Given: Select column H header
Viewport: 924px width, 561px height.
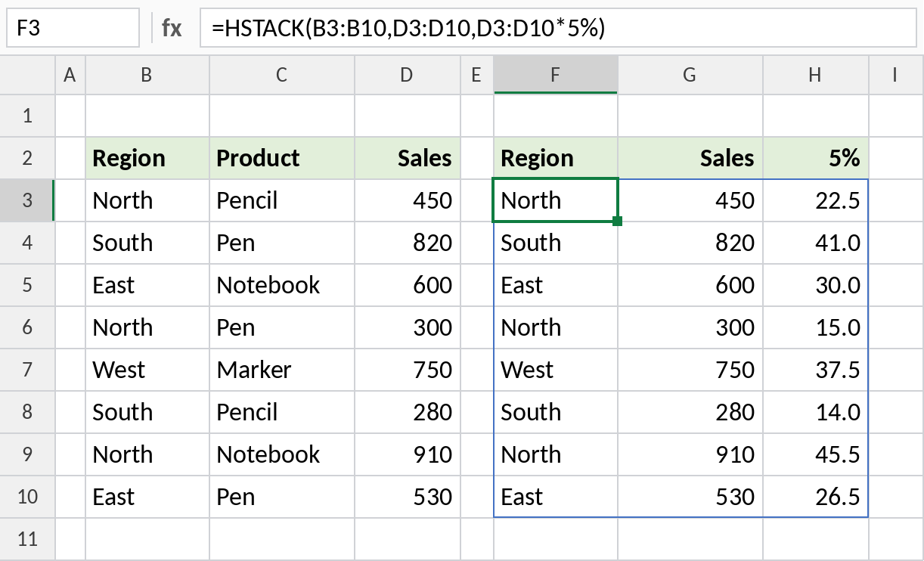Looking at the screenshot, I should 816,75.
